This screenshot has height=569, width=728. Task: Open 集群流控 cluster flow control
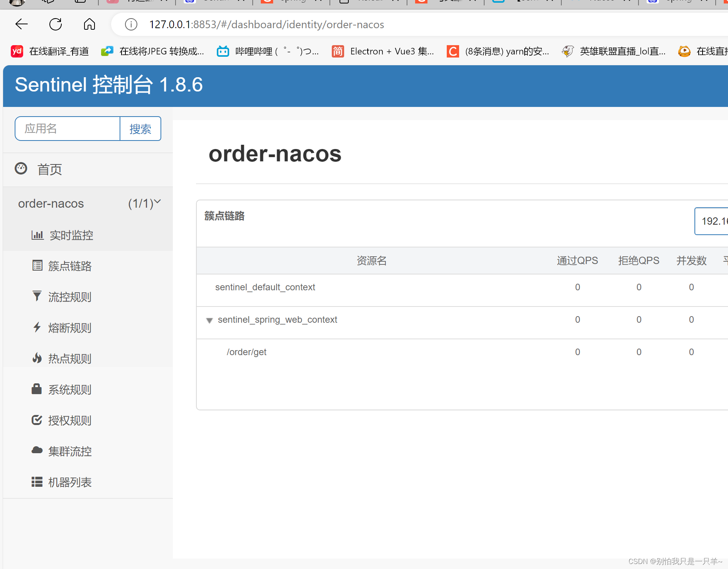pyautogui.click(x=88, y=451)
